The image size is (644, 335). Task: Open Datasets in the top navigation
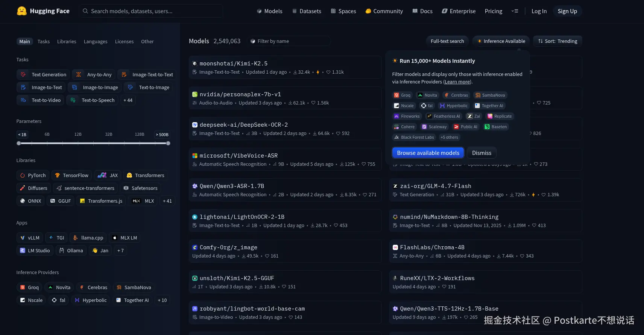[x=307, y=11]
